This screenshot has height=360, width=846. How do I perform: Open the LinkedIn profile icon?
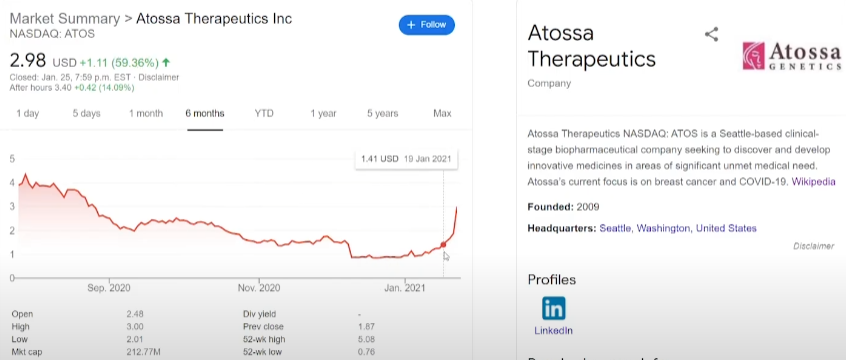coord(554,309)
